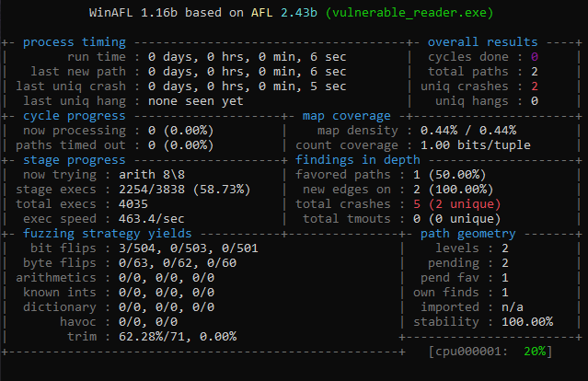Click the map density percentage value
Image resolution: width=588 pixels, height=381 pixels.
click(465, 131)
